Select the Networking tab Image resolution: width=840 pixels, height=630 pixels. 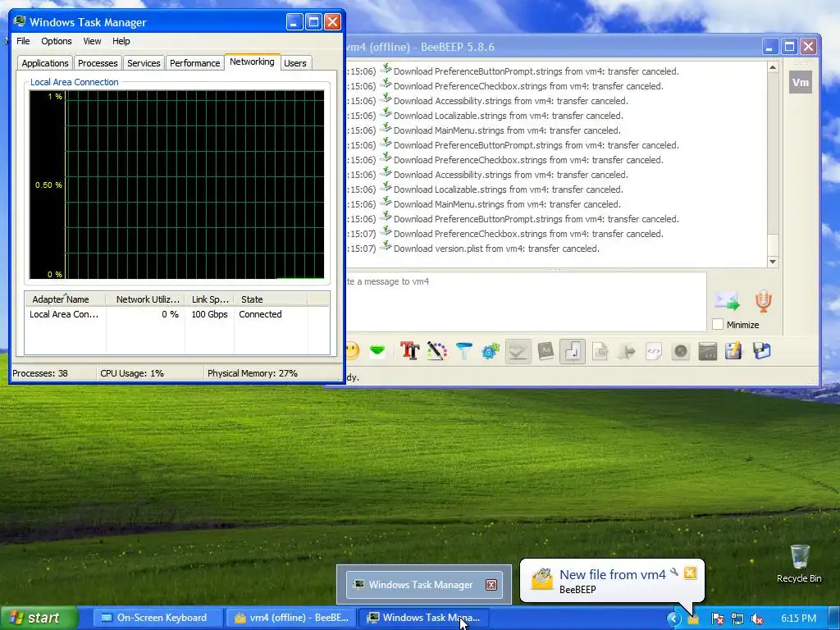click(x=252, y=62)
